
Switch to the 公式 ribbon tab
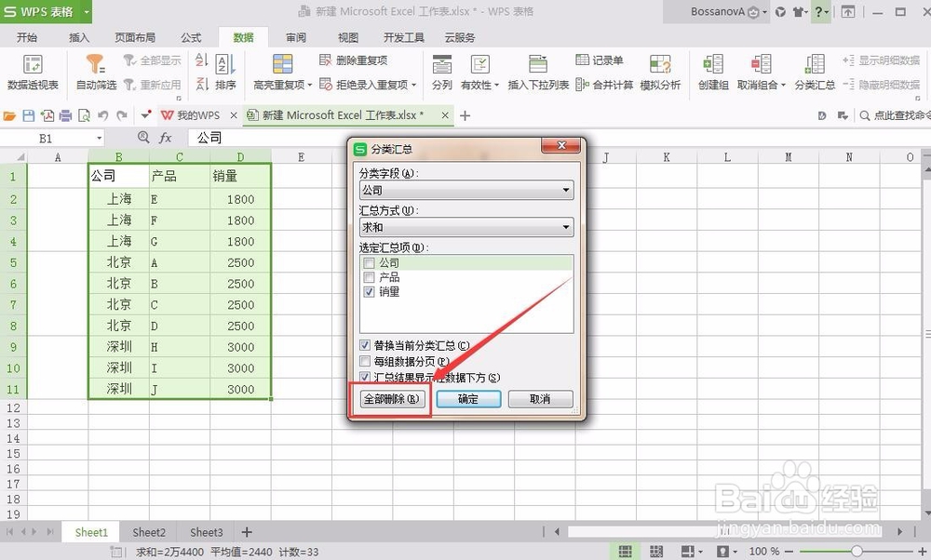[x=191, y=37]
